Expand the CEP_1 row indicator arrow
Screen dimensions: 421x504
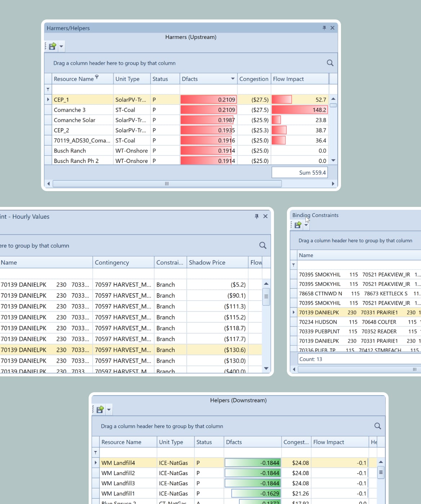pos(48,100)
